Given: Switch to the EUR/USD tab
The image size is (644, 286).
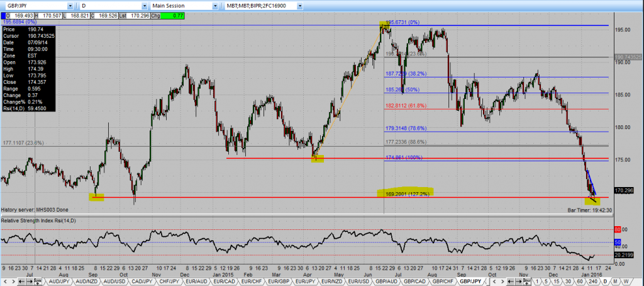Looking at the screenshot, I should pyautogui.click(x=359, y=281).
